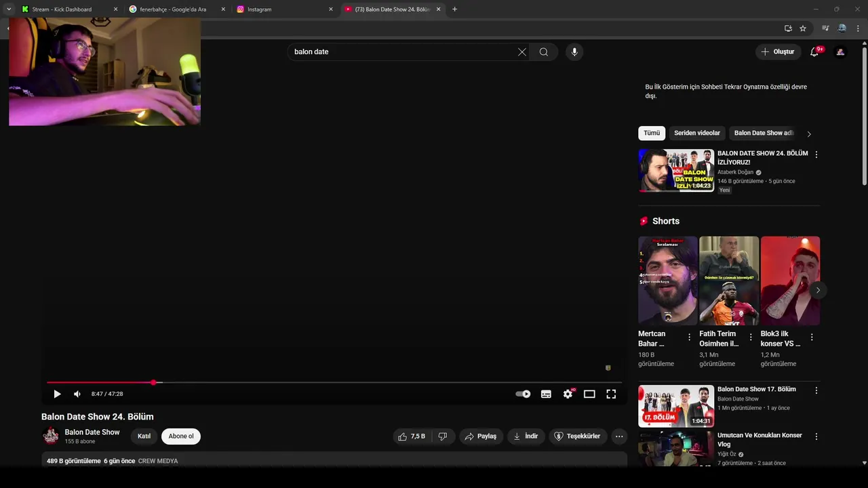Open the notifications bell
The width and height of the screenshot is (868, 488).
(x=814, y=52)
